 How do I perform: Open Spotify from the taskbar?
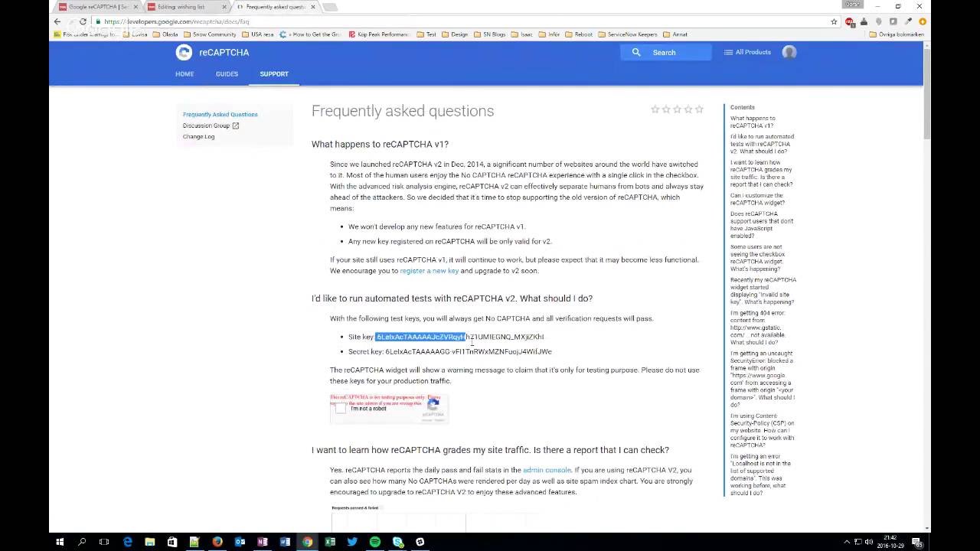(374, 542)
